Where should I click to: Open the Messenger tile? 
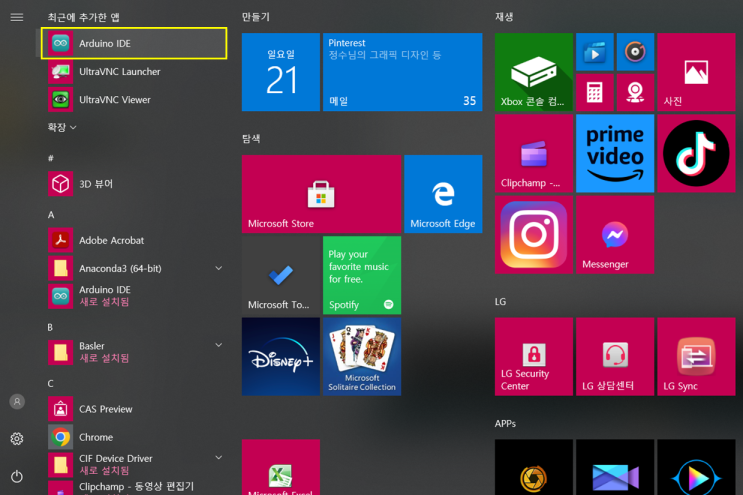pyautogui.click(x=615, y=235)
